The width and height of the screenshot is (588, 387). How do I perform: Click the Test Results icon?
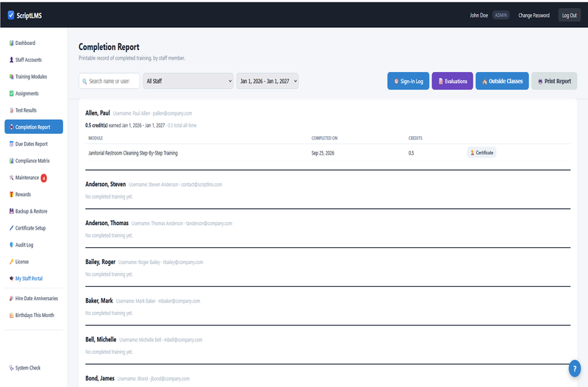pos(12,110)
